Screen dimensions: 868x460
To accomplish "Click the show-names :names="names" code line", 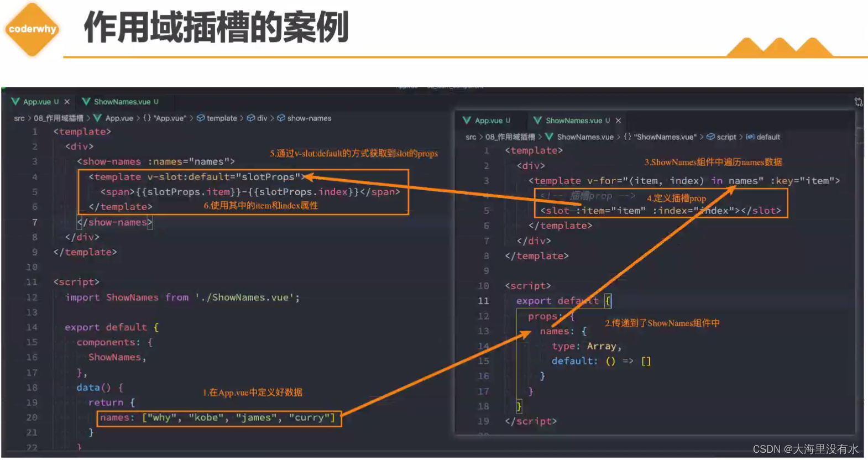I will 156,161.
